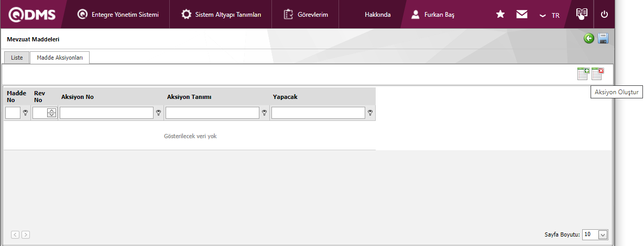Open the Hakkında menu
Image resolution: width=644 pixels, height=246 pixels.
tap(377, 15)
